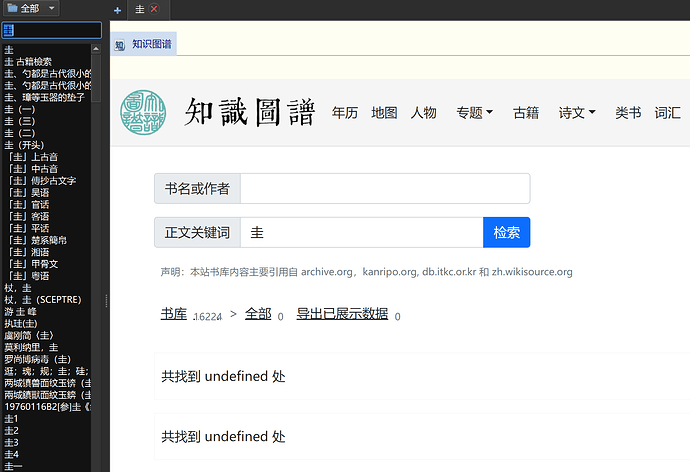690x472 pixels.
Task: Click the 书库 breadcrumb link
Action: [174, 313]
